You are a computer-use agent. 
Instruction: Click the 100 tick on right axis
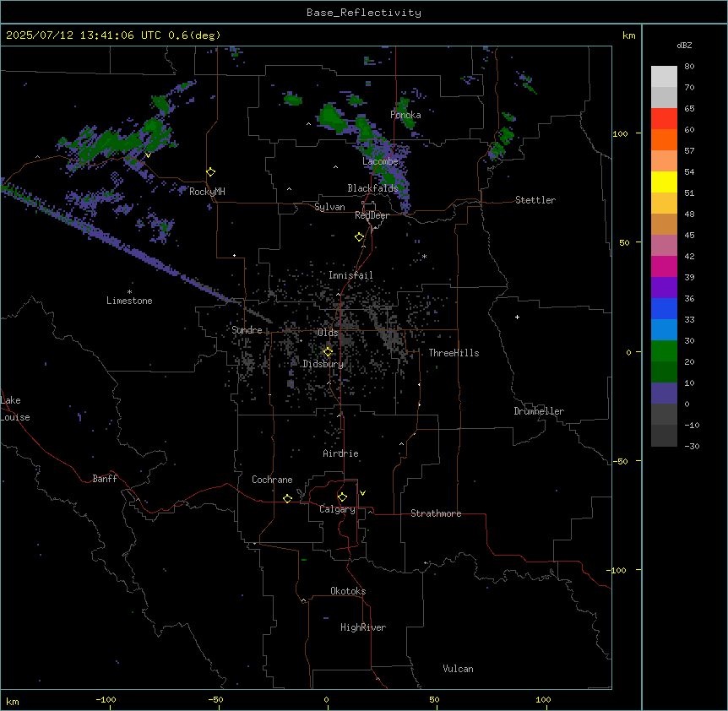620,133
